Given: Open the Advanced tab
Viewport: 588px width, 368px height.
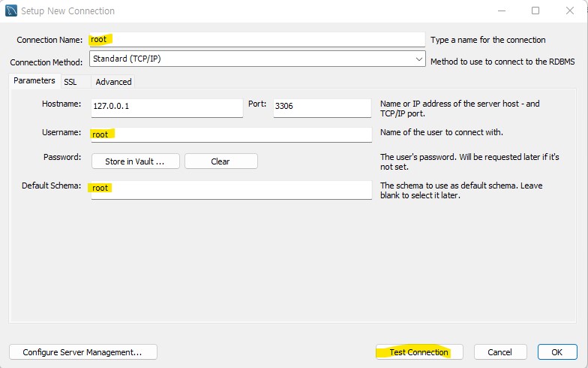Looking at the screenshot, I should (x=113, y=82).
